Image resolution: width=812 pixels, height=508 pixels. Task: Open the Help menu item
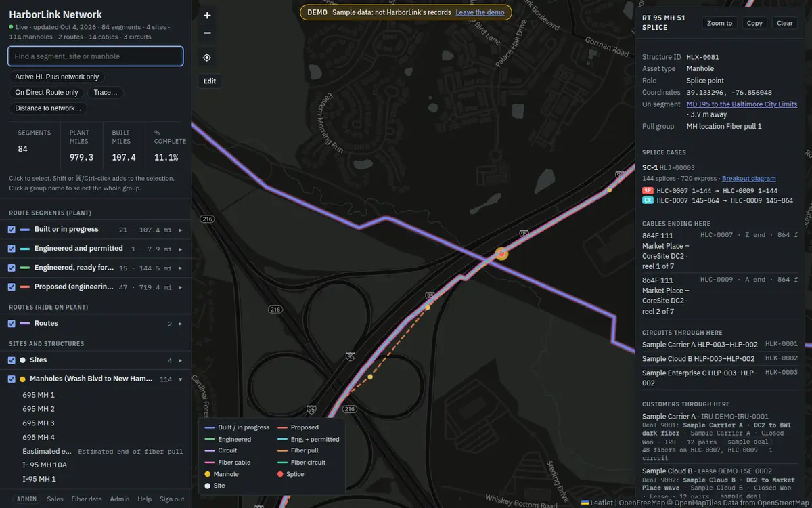coord(145,499)
